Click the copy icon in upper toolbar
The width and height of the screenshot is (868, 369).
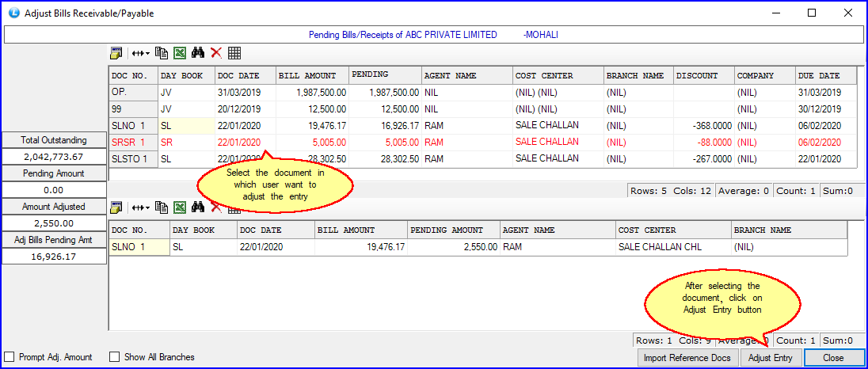pyautogui.click(x=161, y=53)
